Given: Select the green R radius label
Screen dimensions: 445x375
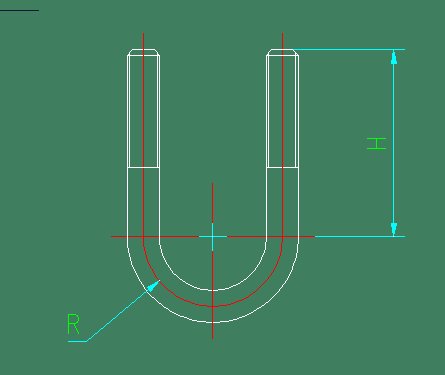Looking at the screenshot, I should coord(73,324).
